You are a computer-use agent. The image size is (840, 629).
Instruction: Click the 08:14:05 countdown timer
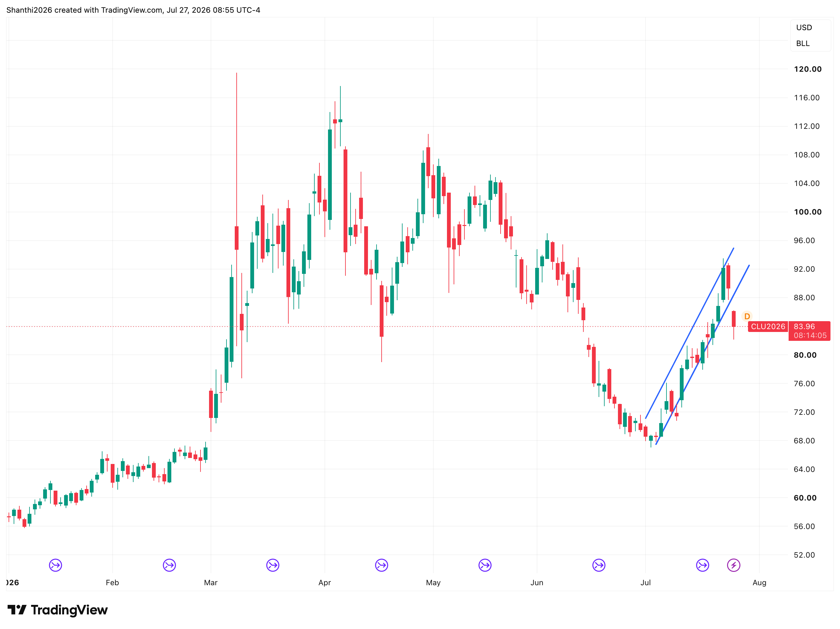(810, 336)
